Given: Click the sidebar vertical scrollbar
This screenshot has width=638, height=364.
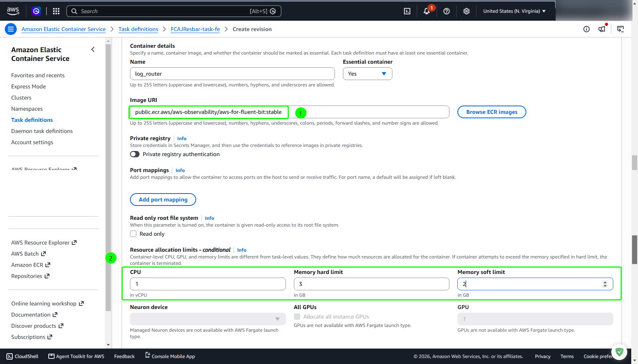Looking at the screenshot, I should point(108,177).
